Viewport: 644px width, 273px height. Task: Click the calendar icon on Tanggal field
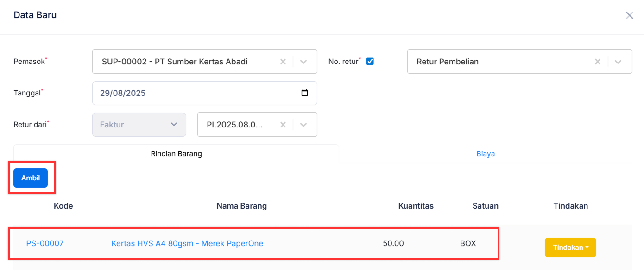click(304, 93)
